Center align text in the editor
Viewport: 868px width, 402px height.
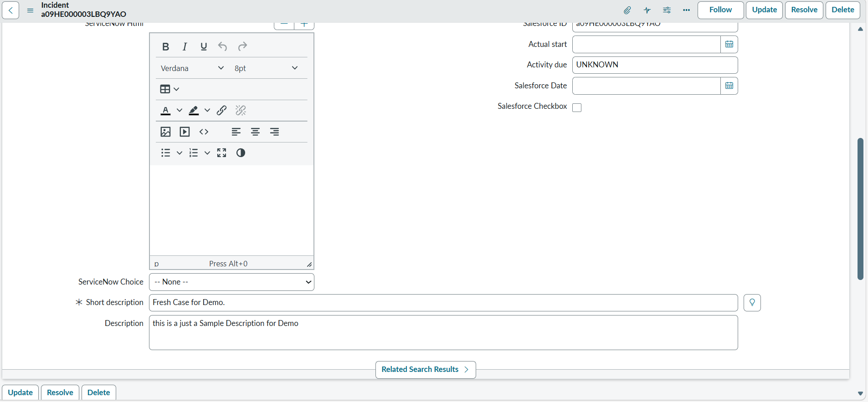(x=255, y=132)
